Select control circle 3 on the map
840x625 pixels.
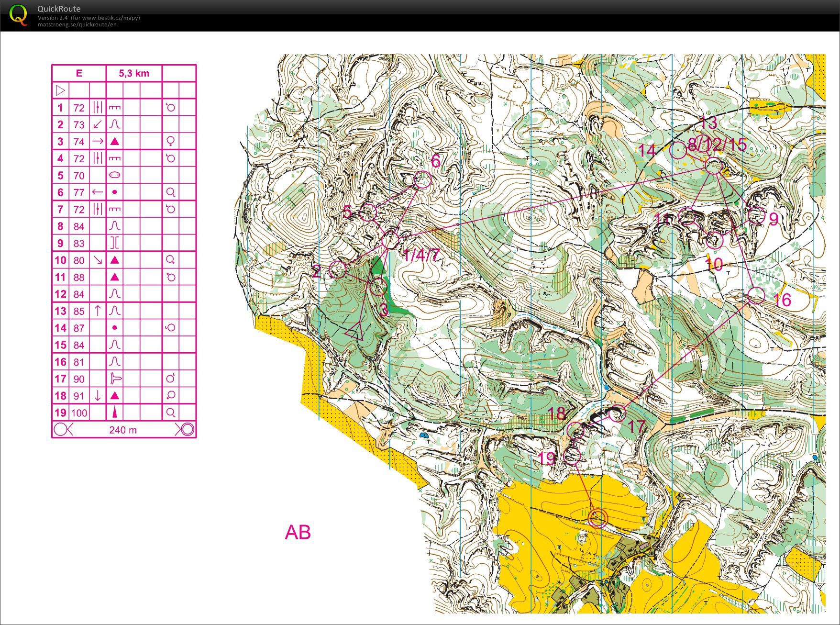(x=379, y=287)
